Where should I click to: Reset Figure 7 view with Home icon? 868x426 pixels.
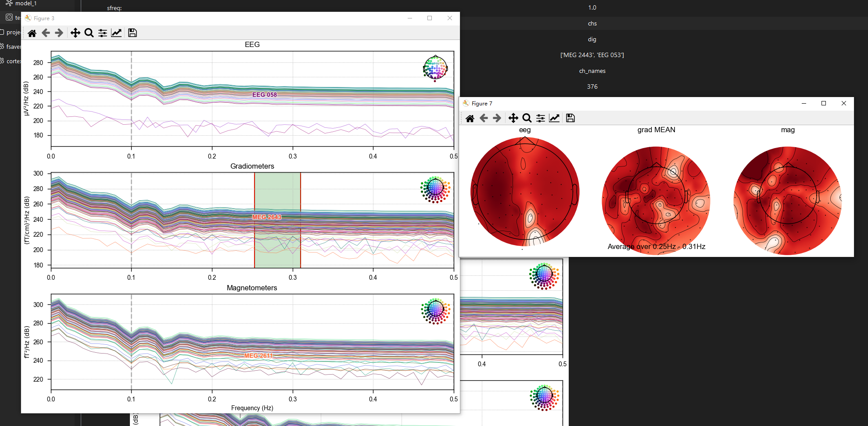coord(470,118)
